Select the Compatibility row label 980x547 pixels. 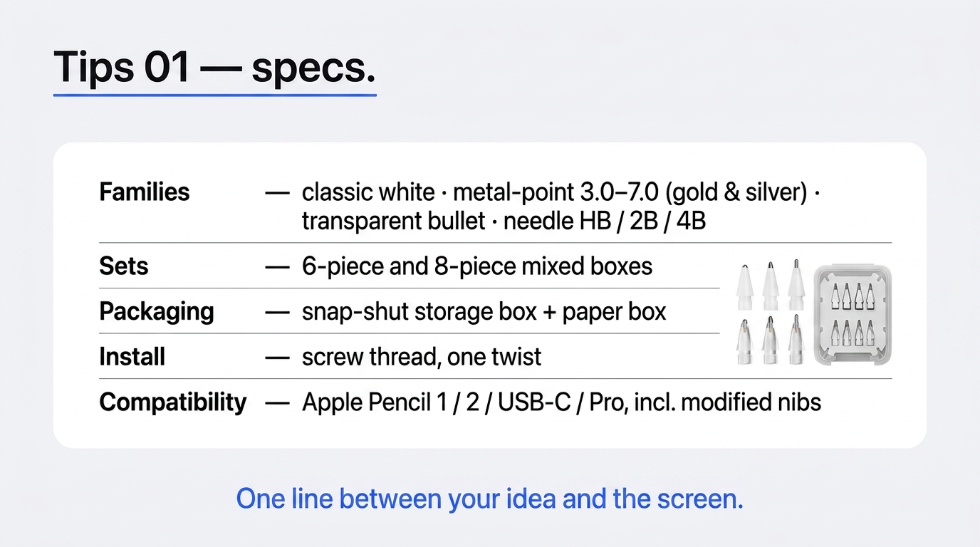[173, 402]
